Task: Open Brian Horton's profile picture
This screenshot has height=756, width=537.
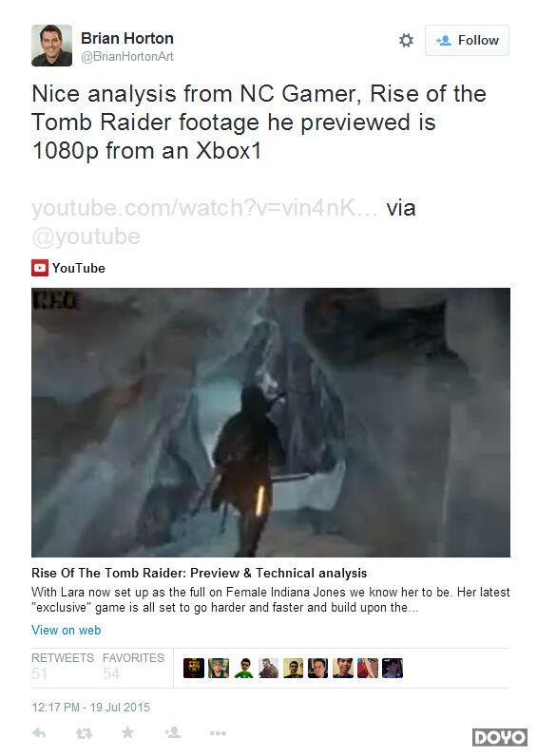Action: pyautogui.click(x=51, y=46)
